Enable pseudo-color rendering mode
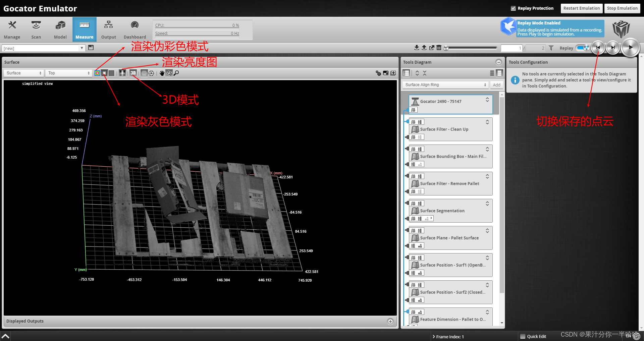Viewport: 644px width, 341px height. (97, 73)
